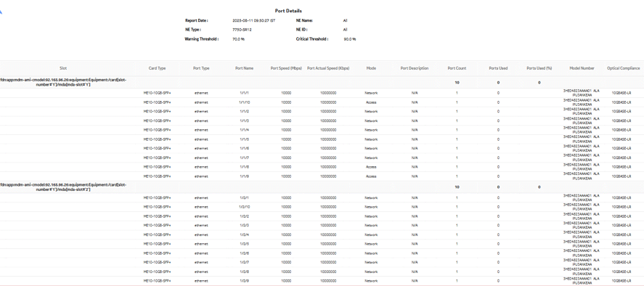Viewport: 644px width, 286px height.
Task: Click the model number in row 1/2/1
Action: point(582,197)
